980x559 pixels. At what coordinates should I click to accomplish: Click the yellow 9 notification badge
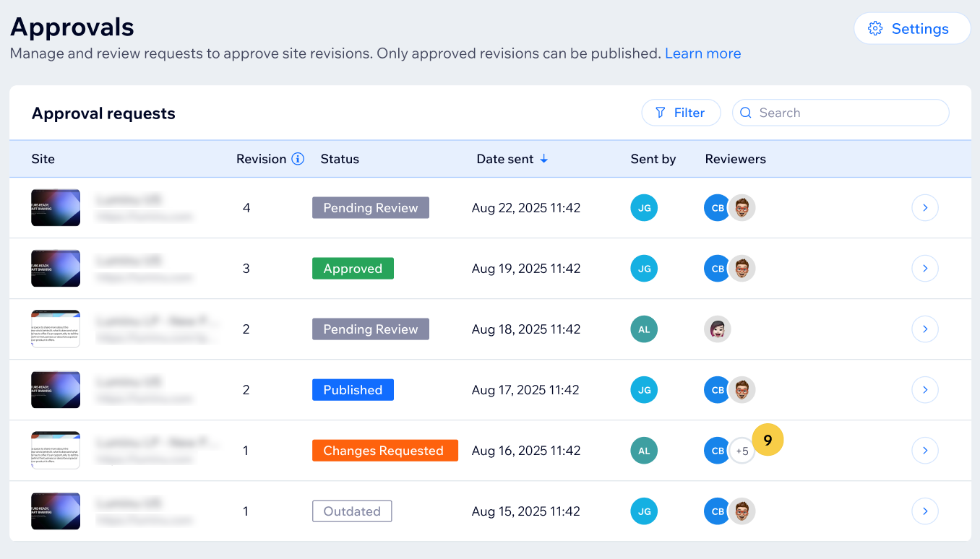point(768,439)
